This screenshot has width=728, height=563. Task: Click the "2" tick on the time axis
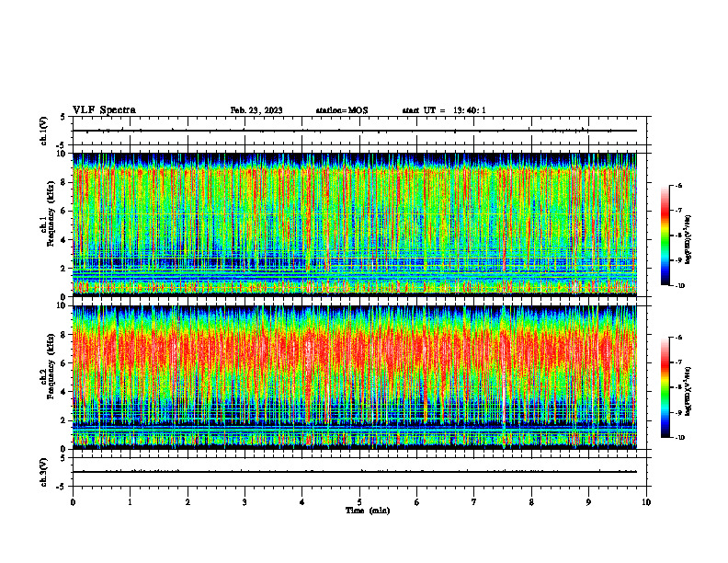click(188, 502)
